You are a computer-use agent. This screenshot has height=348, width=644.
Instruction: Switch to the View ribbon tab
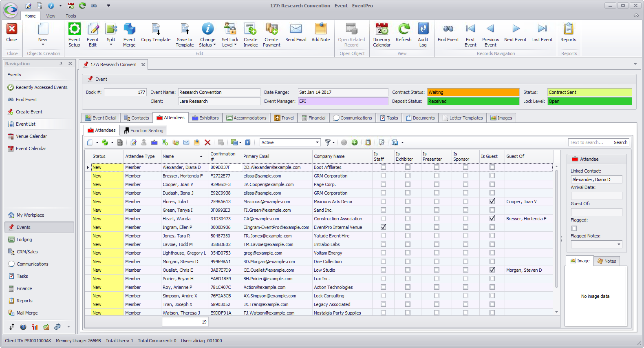51,16
